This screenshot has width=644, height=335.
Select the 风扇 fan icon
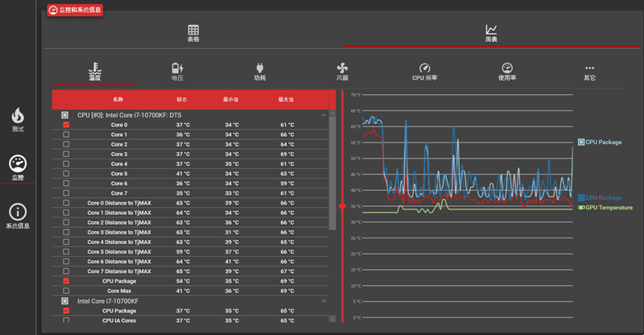pyautogui.click(x=342, y=68)
